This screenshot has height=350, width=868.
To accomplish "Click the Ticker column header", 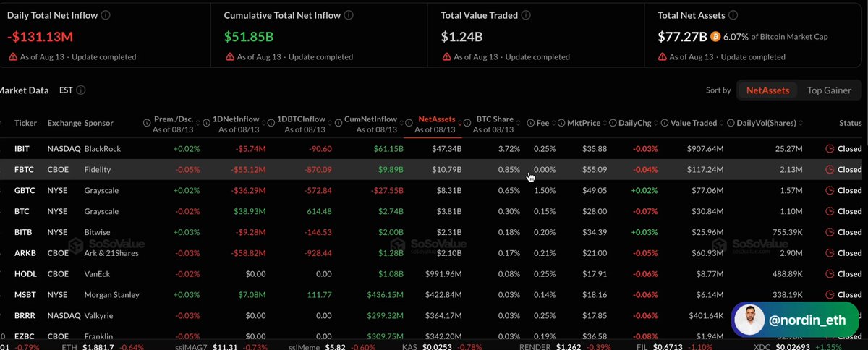I will click(x=25, y=123).
